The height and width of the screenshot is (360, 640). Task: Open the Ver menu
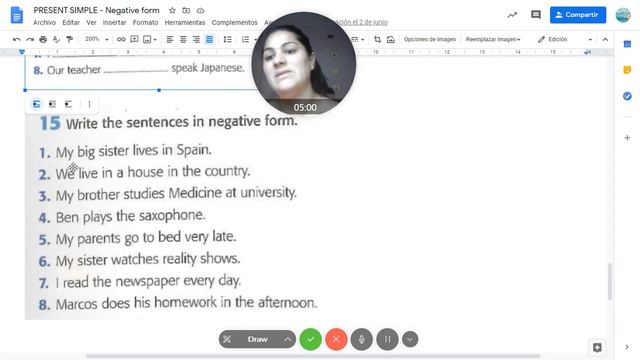91,22
